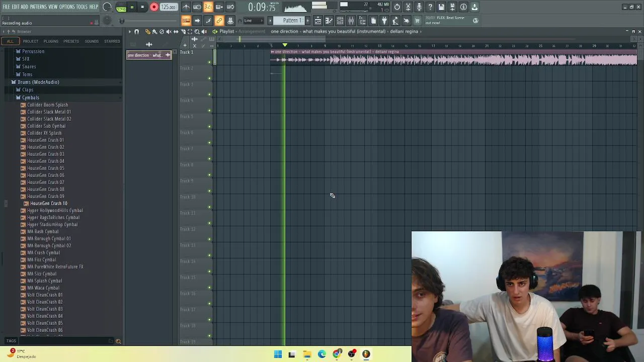Open the EDIT menu

pos(16,7)
